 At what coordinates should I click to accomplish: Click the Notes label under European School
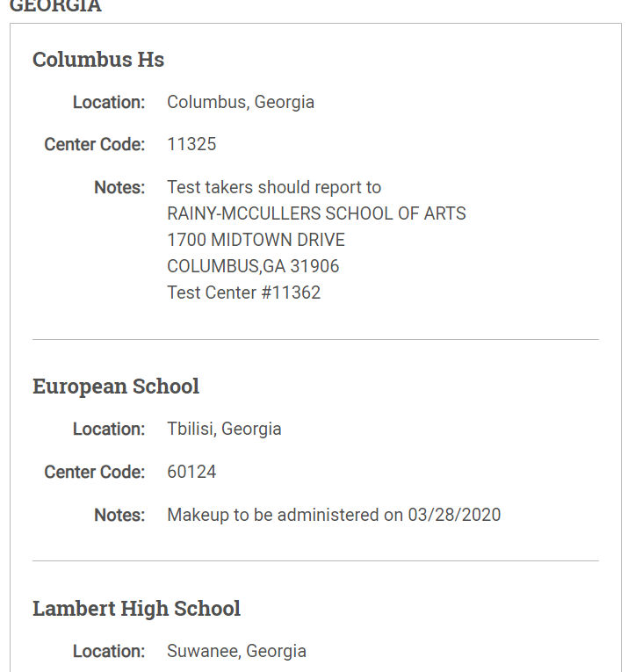[x=119, y=515]
